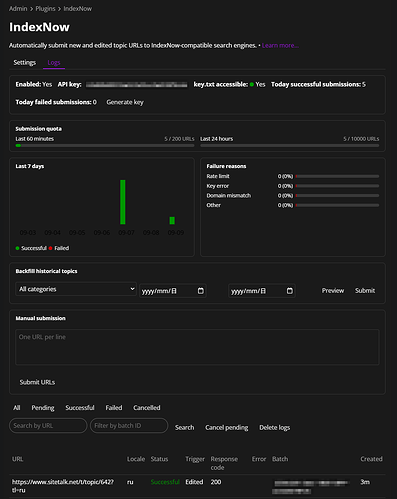Click the 3m created time cell
The width and height of the screenshot is (397, 499).
(365, 482)
